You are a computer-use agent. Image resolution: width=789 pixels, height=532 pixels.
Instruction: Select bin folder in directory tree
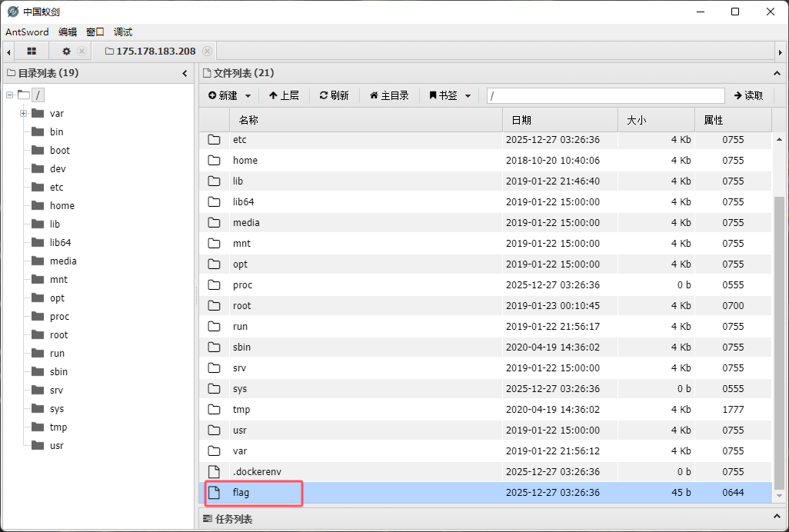[x=56, y=131]
